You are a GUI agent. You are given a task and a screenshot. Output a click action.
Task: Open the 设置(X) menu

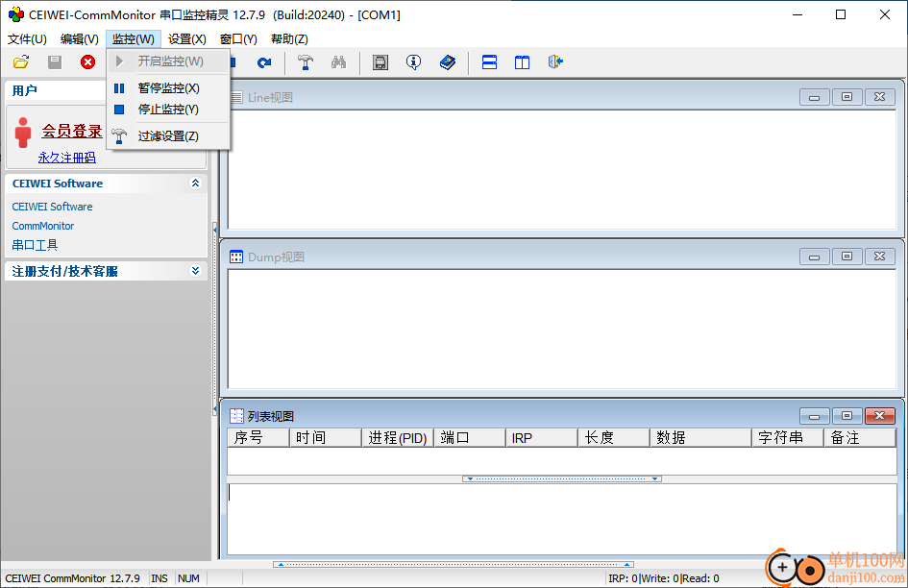[187, 38]
